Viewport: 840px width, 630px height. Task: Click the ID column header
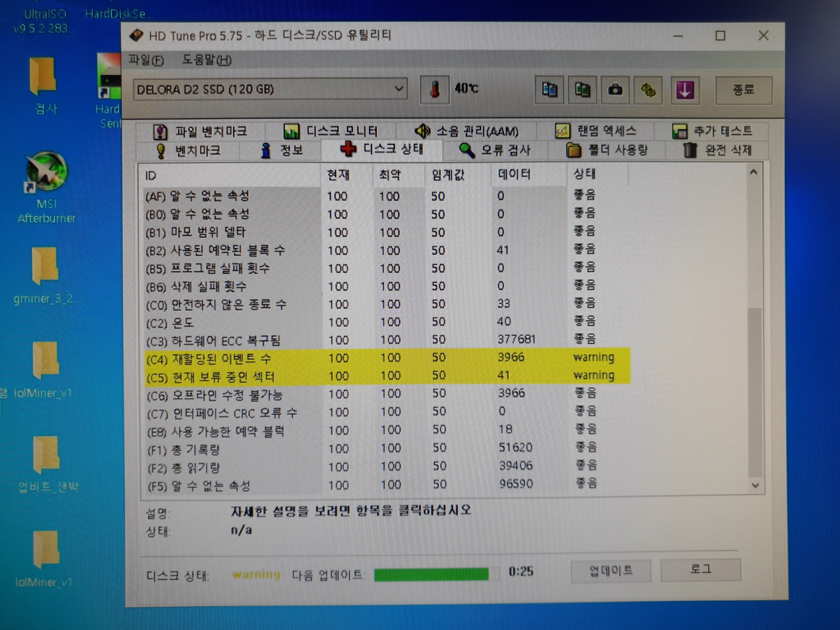pos(230,175)
